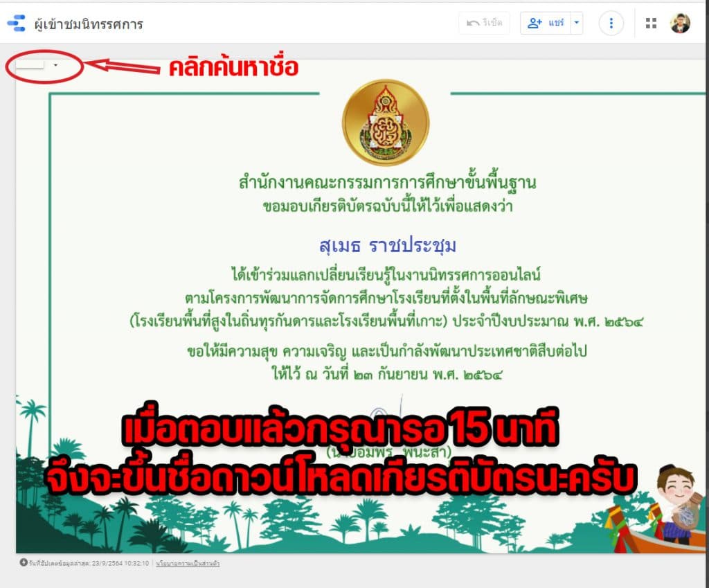Viewport: 709px width, 588px height.
Task: Open the Google apps grid launcher
Action: pyautogui.click(x=651, y=23)
